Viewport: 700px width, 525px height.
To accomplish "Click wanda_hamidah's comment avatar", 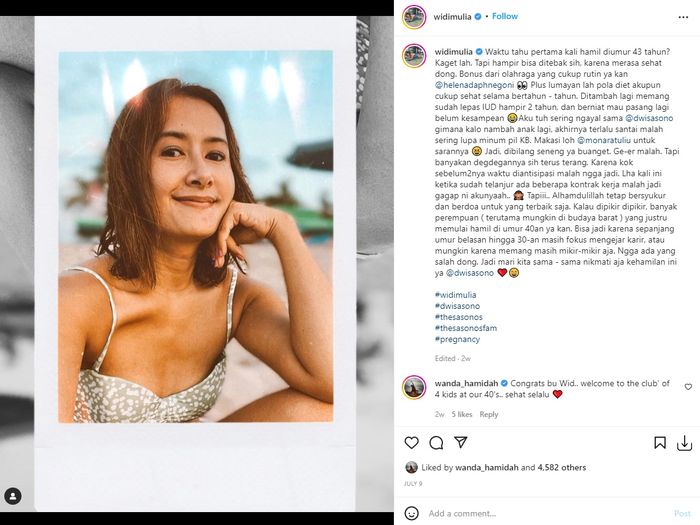I will (x=414, y=387).
